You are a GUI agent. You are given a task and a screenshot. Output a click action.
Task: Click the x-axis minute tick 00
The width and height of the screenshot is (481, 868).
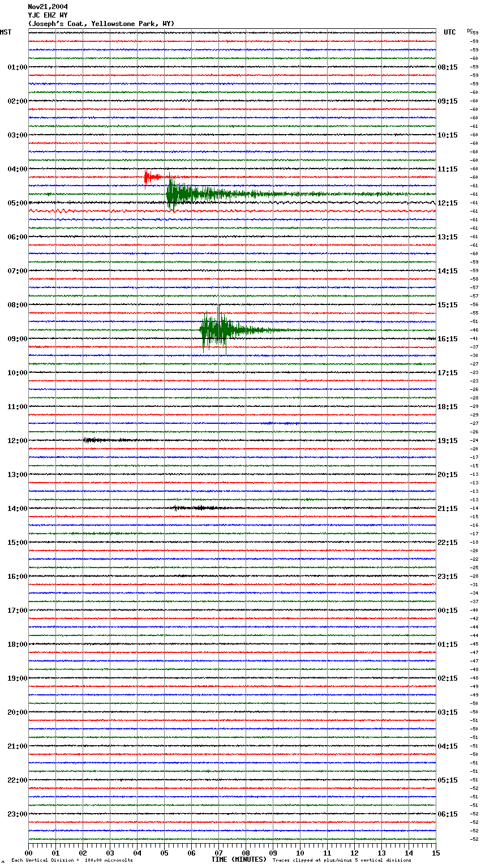28,853
